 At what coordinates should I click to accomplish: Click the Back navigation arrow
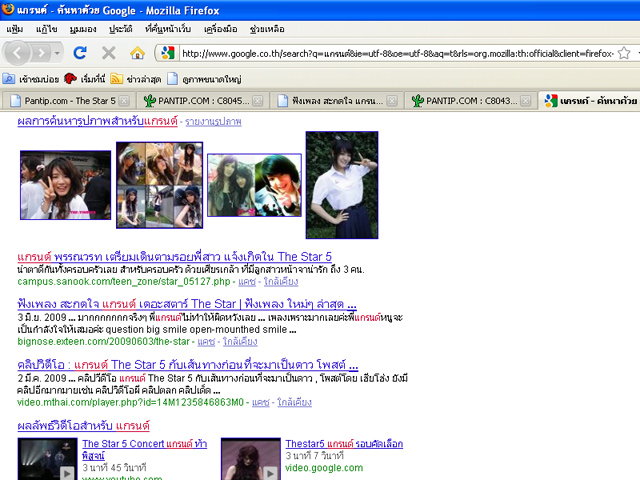click(x=17, y=53)
